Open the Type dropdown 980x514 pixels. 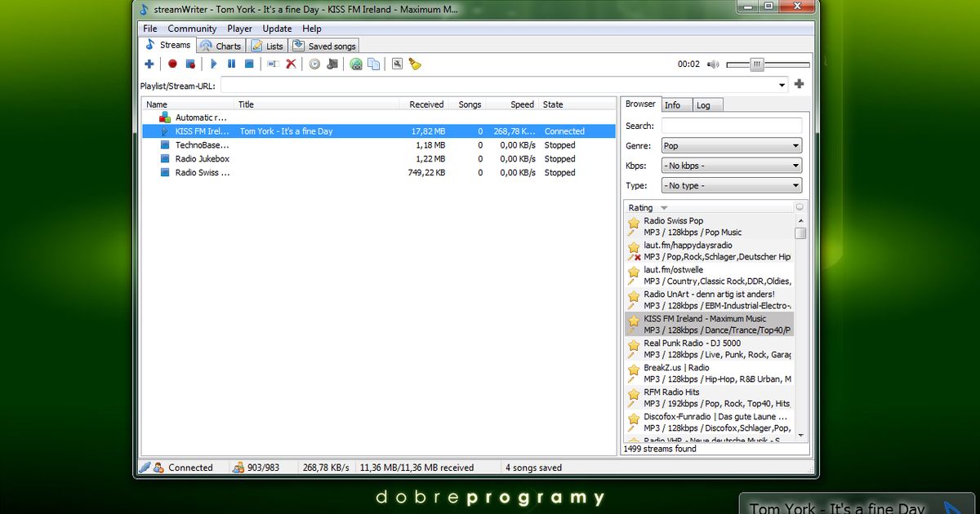click(732, 185)
